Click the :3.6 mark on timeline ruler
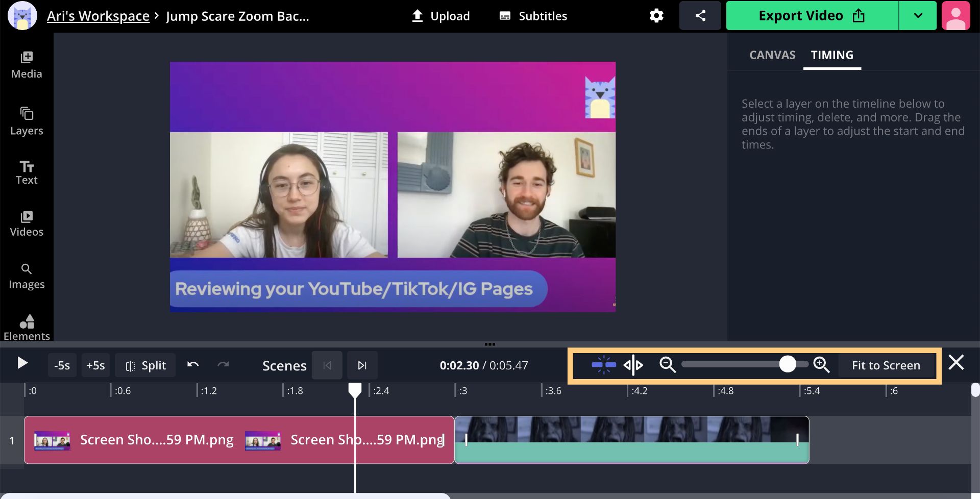Screen dimensions: 980x499 (x=553, y=391)
